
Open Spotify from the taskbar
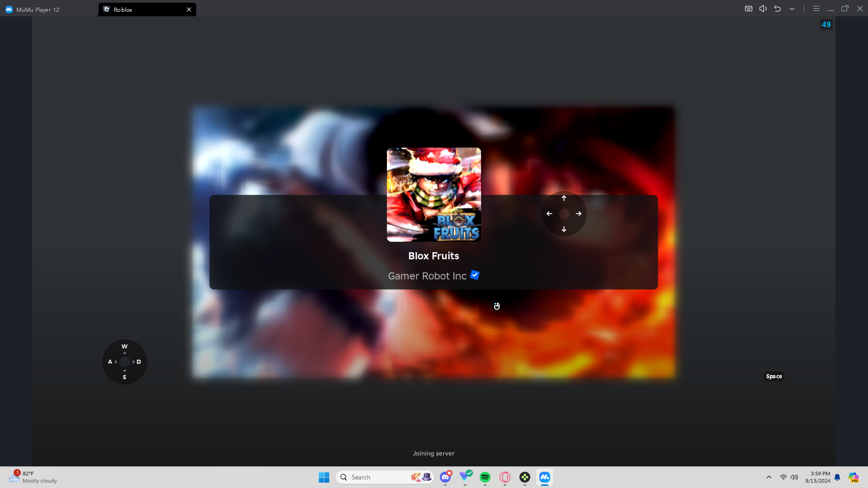[x=485, y=477]
